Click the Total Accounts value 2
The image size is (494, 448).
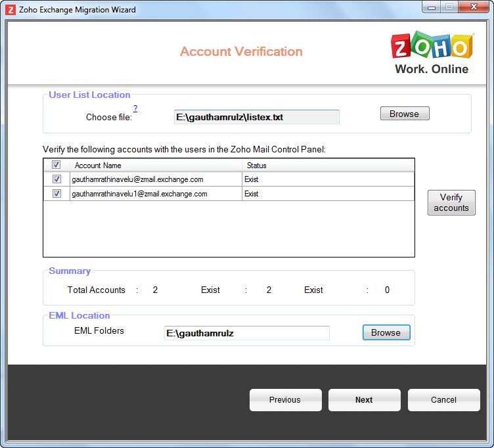point(155,290)
